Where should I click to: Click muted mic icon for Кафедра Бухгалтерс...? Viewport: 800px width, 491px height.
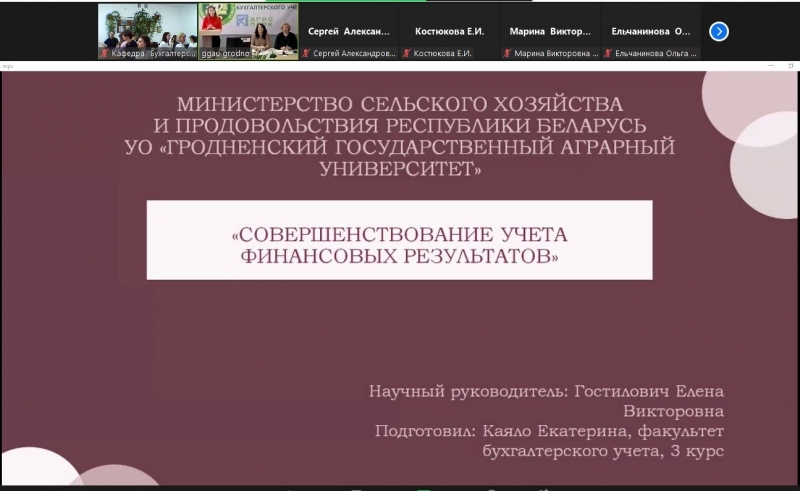coord(105,53)
